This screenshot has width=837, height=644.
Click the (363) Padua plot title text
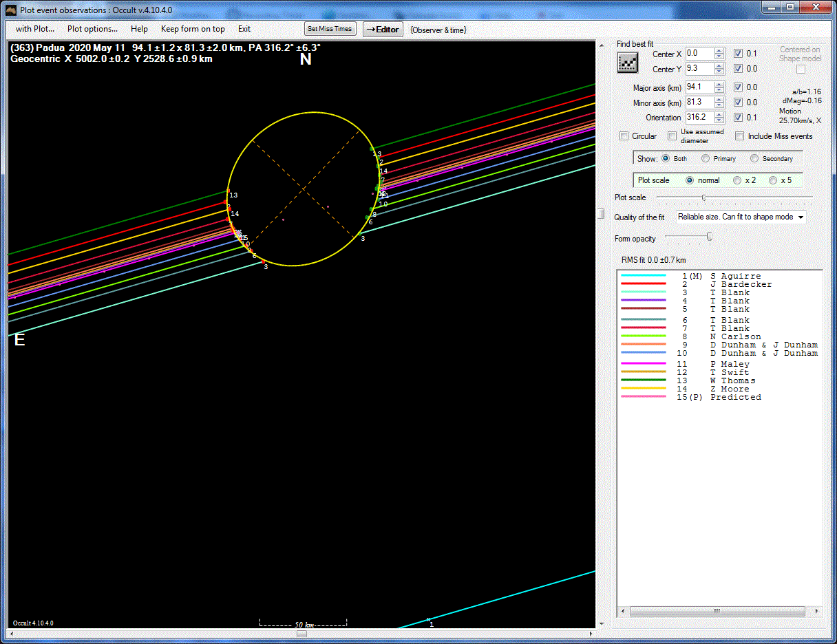[x=166, y=47]
